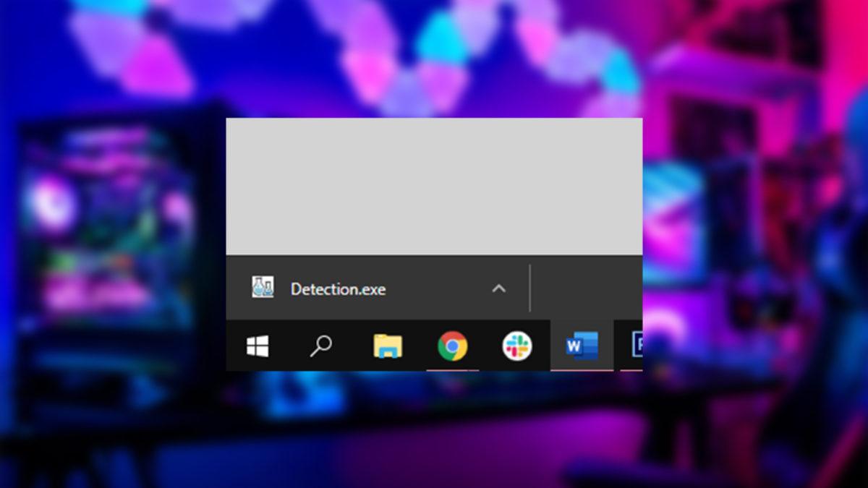The height and width of the screenshot is (488, 868).
Task: Click the gray page area above download bar
Action: [x=434, y=186]
